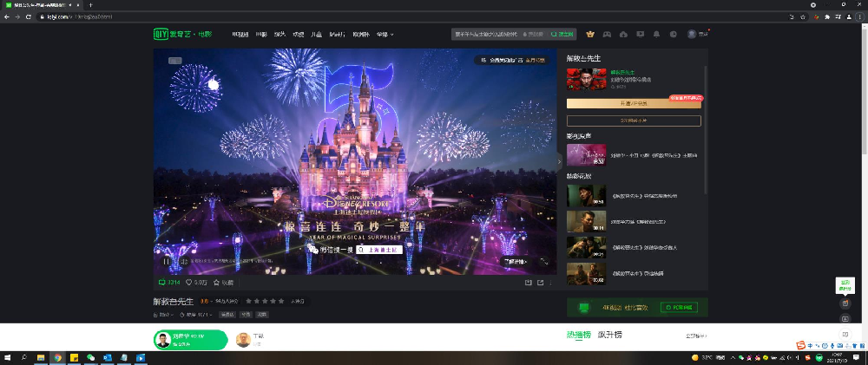The image size is (868, 365).
Task: Open WeChat in the Windows taskbar
Action: coord(90,358)
